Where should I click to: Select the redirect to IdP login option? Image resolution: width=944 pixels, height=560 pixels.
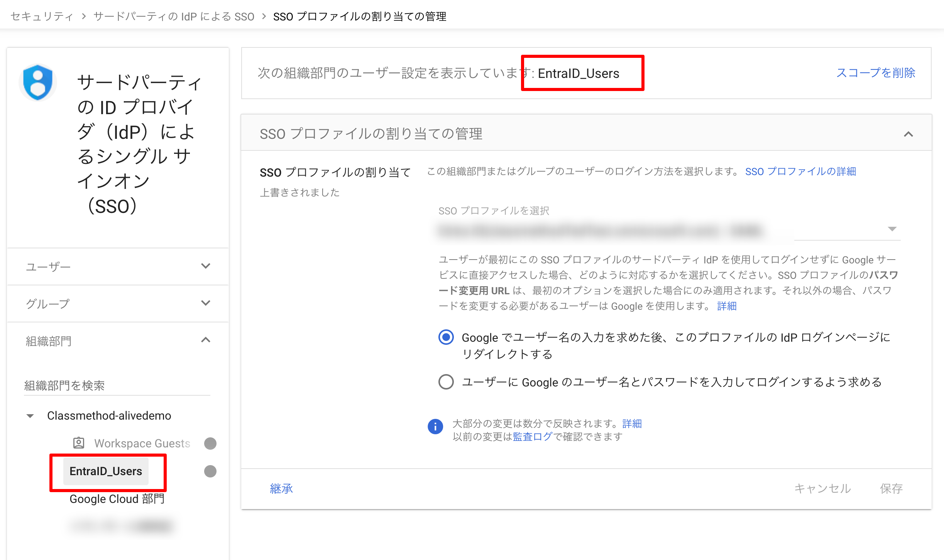tap(446, 337)
